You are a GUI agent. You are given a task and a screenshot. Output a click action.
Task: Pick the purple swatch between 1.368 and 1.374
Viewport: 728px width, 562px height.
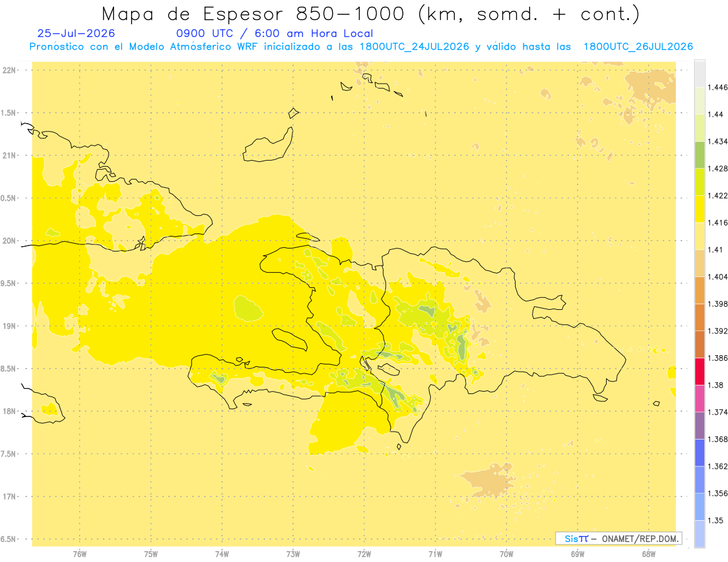click(x=699, y=426)
